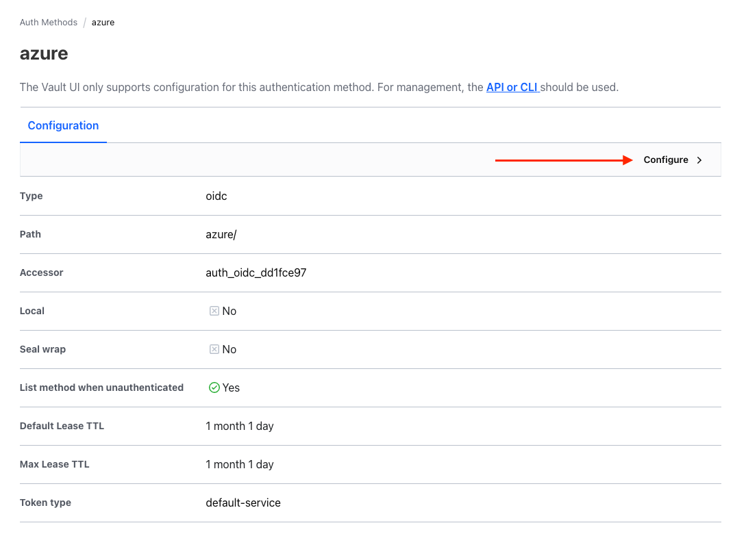Select the accessor value auth_oidc_dd1fce97

click(256, 272)
